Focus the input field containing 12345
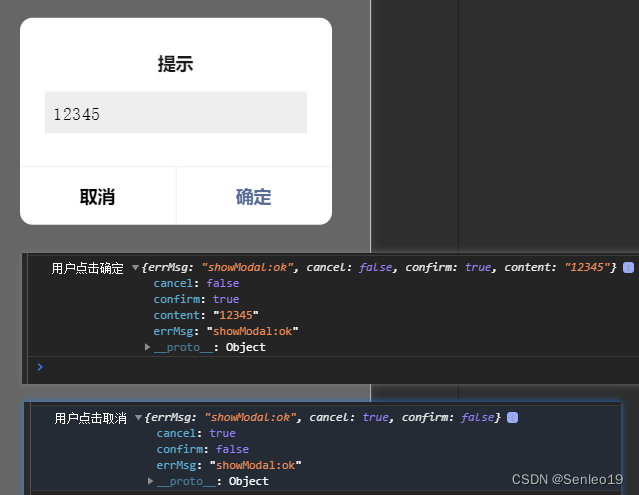The width and height of the screenshot is (639, 495). 176,112
